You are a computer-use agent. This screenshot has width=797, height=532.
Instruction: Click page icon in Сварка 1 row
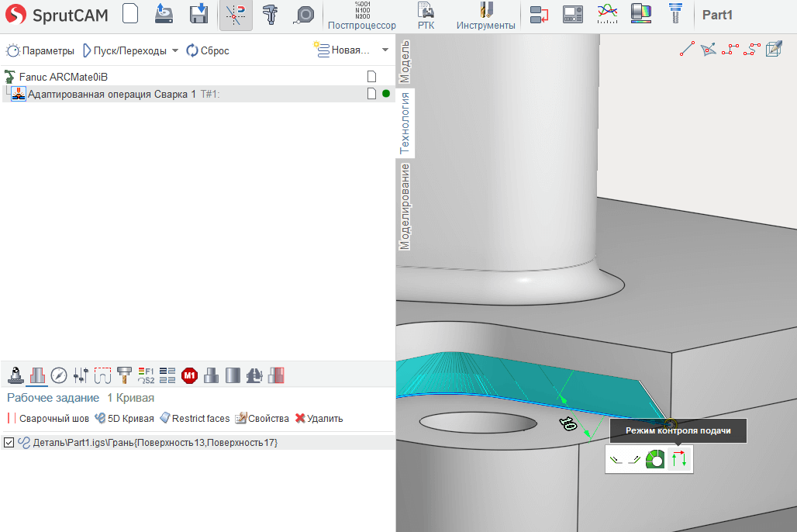point(371,94)
